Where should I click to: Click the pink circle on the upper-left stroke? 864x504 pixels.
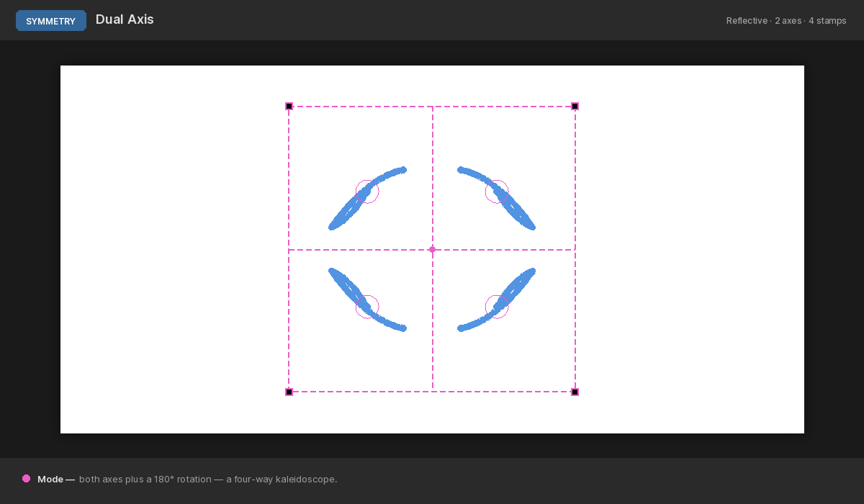pos(367,192)
